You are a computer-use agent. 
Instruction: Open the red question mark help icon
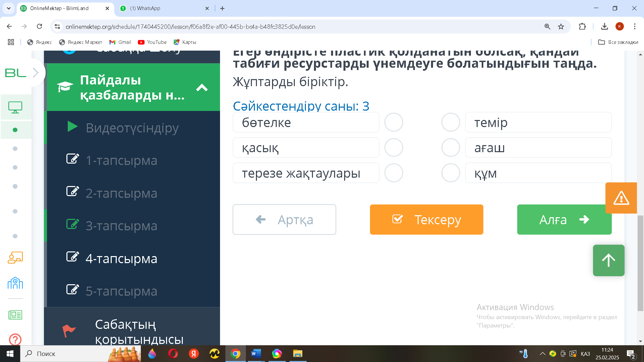pos(15,339)
